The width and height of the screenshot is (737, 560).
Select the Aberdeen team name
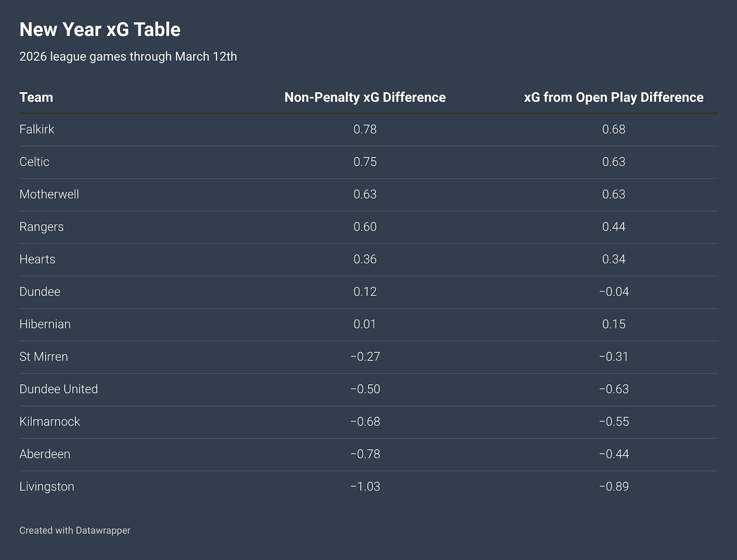click(45, 454)
